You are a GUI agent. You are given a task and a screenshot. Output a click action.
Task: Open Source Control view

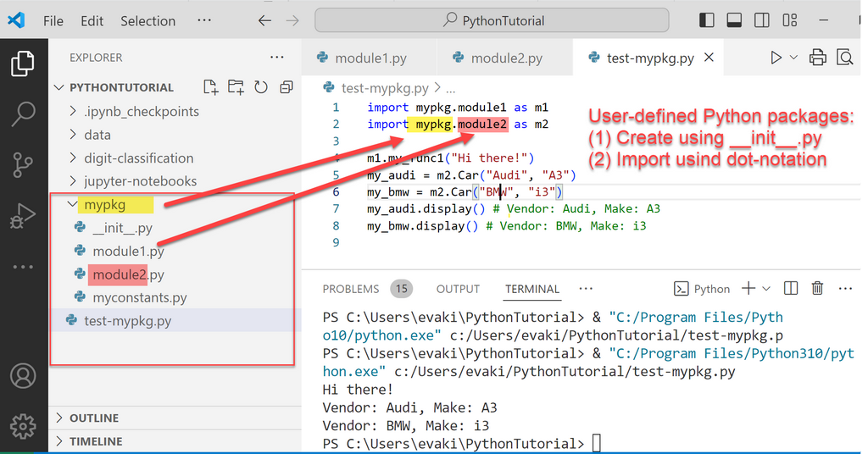(23, 165)
